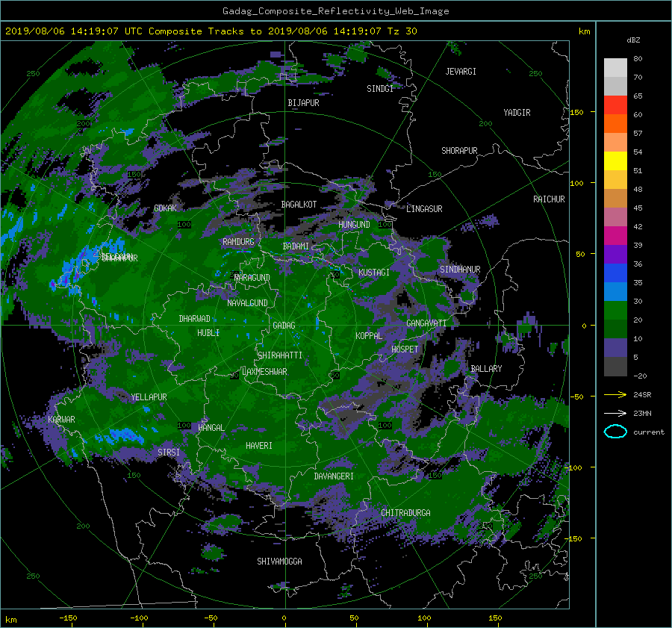Click the '24SR' legend label

tap(642, 394)
